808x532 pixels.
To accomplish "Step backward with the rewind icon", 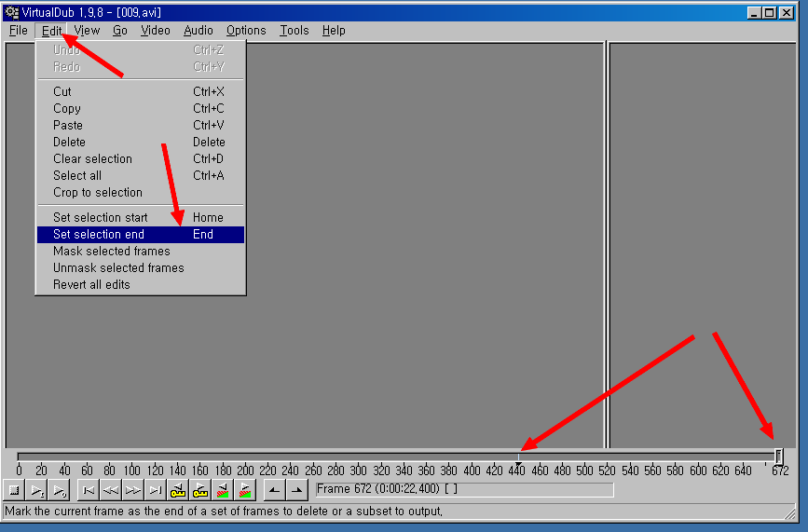I will coord(111,490).
